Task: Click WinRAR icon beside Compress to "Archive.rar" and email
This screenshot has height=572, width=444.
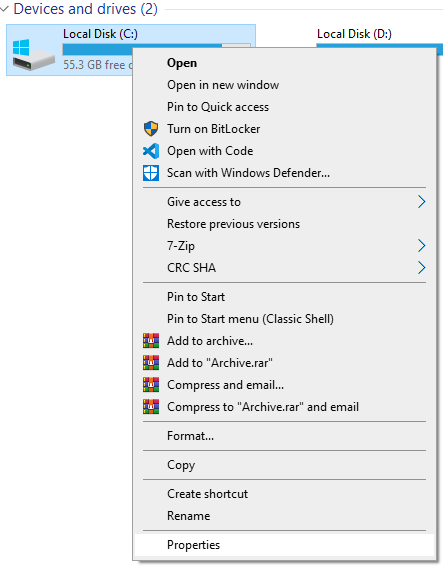Action: pos(151,407)
